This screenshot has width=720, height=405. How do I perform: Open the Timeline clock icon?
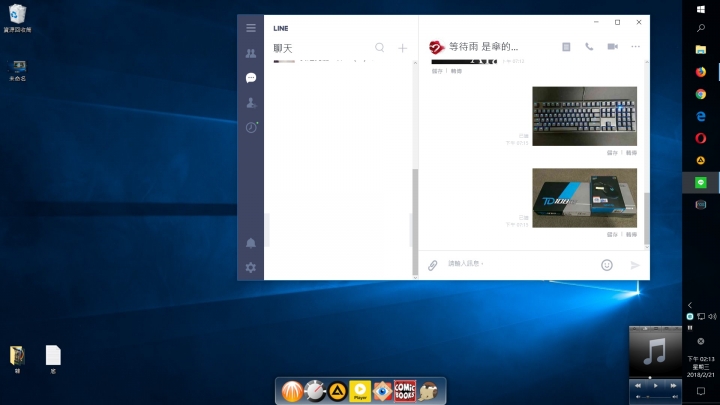pyautogui.click(x=251, y=127)
